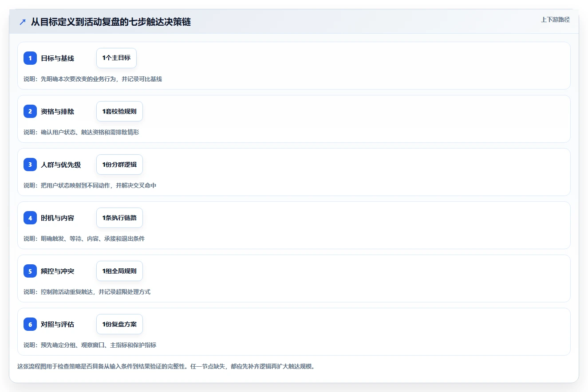Click the 1条执行链路 chip

click(x=119, y=218)
